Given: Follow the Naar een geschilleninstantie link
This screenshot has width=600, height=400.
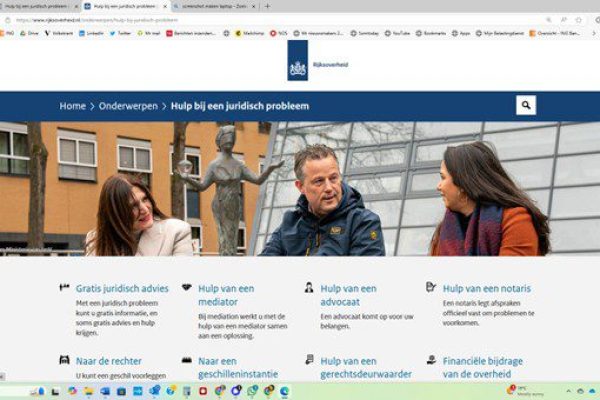Looking at the screenshot, I should point(238,367).
